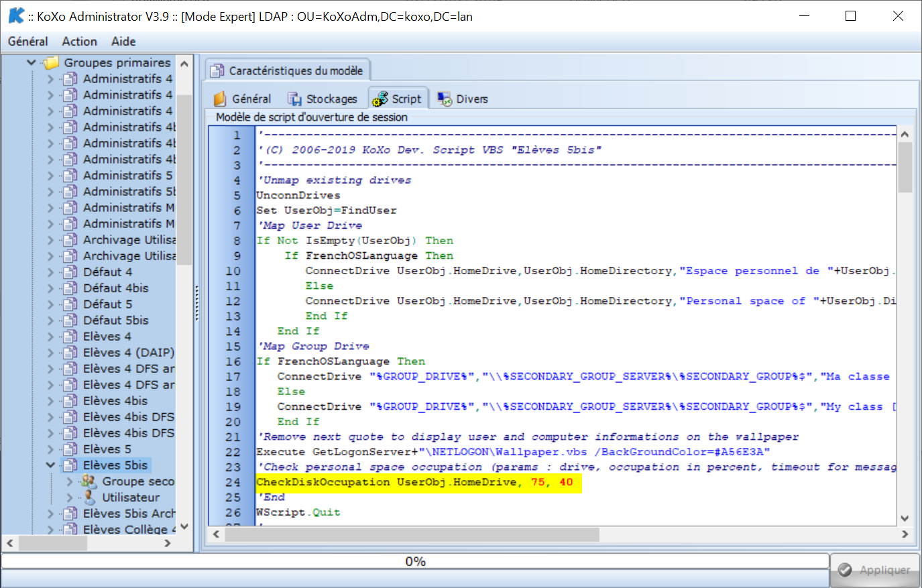922x588 pixels.
Task: Click the Défaut 5bis model icon
Action: click(70, 320)
